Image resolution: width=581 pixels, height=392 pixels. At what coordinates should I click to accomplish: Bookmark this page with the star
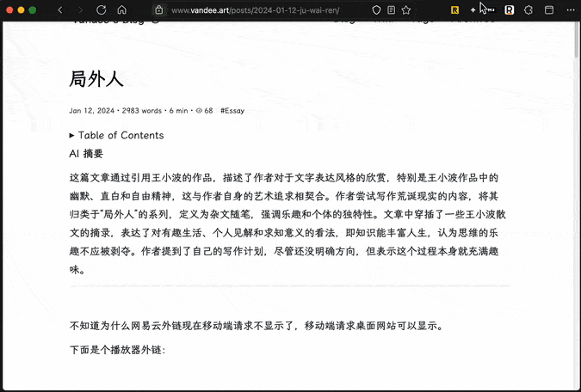click(x=406, y=10)
